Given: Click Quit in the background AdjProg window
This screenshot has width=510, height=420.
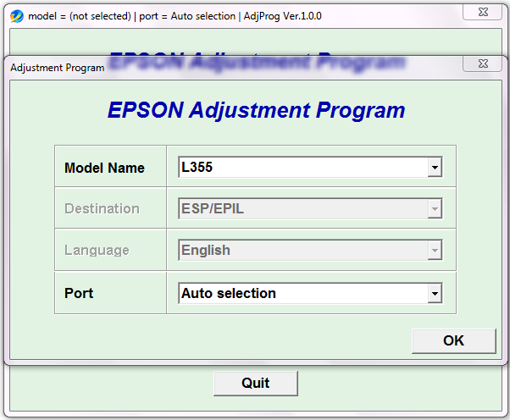Looking at the screenshot, I should (x=256, y=384).
